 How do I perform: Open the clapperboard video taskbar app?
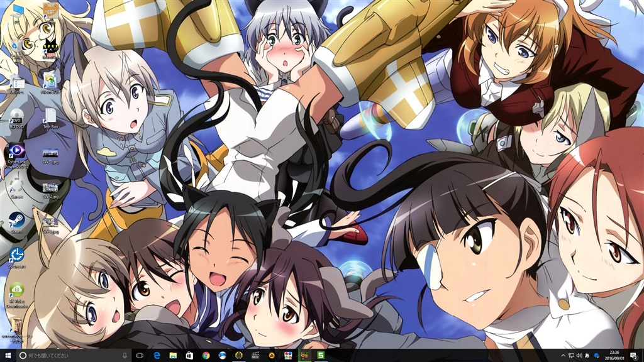[x=255, y=356]
